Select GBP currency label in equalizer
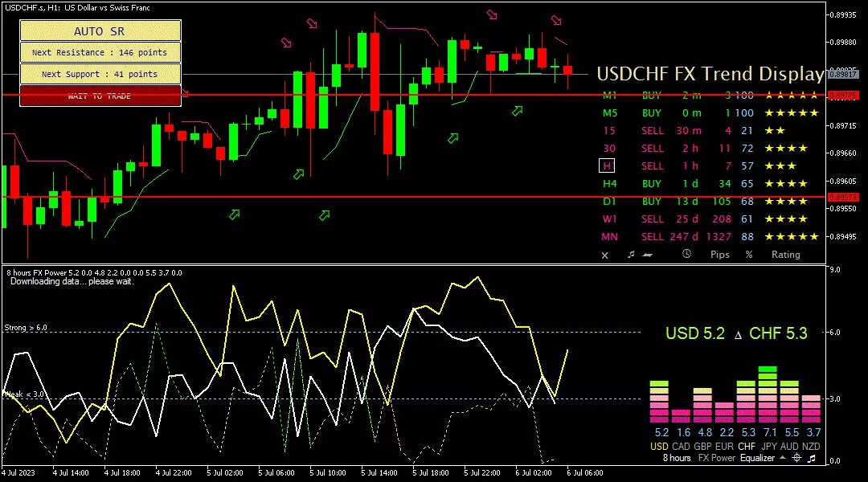Viewport: 868px width, 482px height. pyautogui.click(x=702, y=446)
